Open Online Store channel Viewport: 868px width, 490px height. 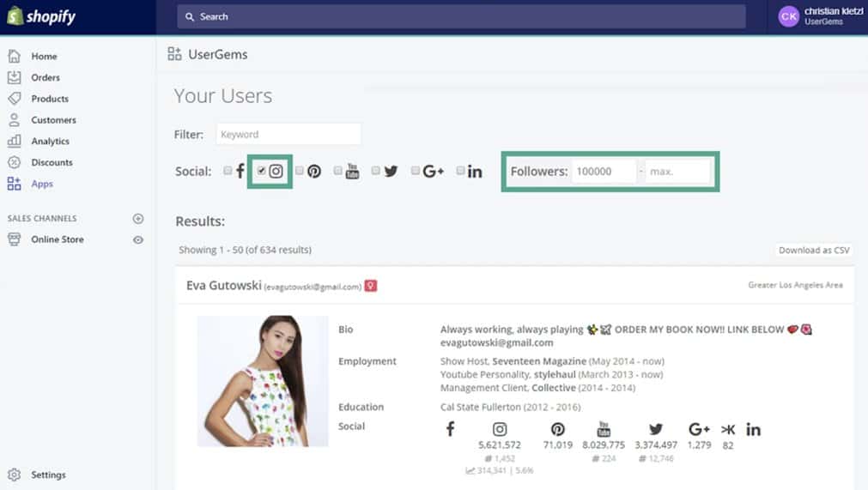(x=58, y=239)
